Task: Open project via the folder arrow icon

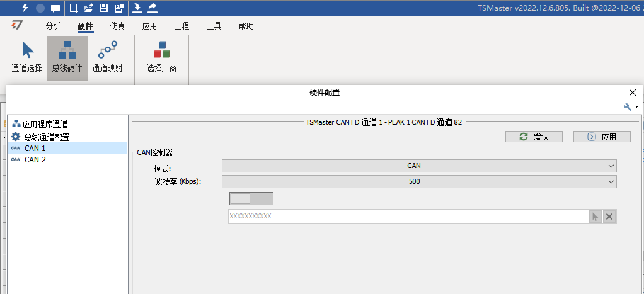Action: click(89, 8)
